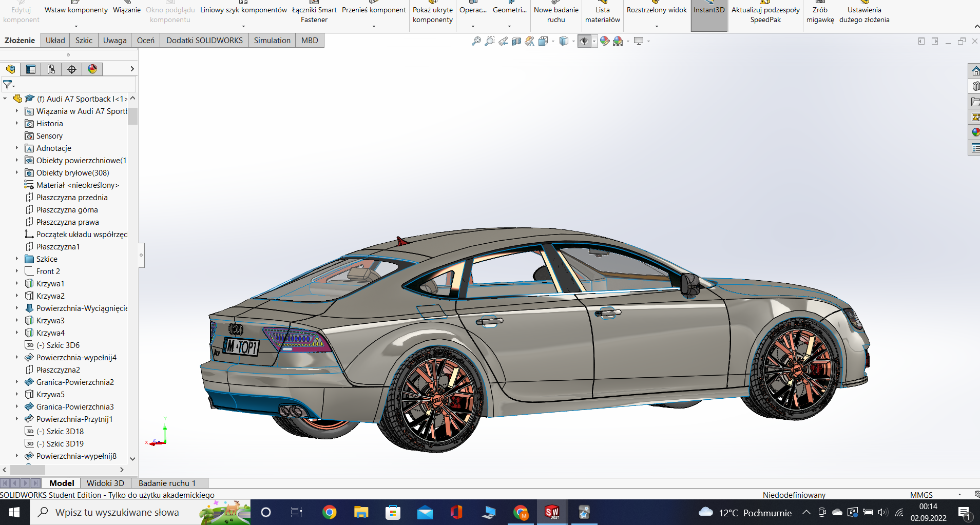
Task: Expand Obiekty bryłowe(308) folder
Action: click(x=16, y=172)
